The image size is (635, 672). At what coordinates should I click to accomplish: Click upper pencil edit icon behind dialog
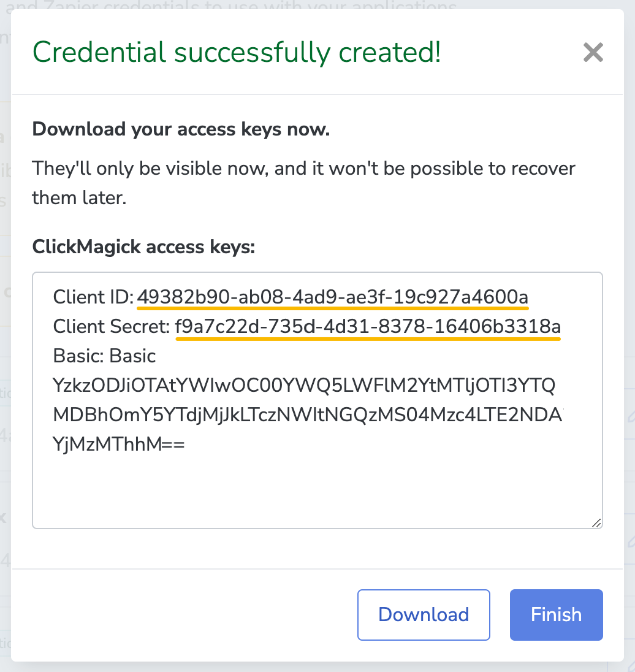point(631,417)
